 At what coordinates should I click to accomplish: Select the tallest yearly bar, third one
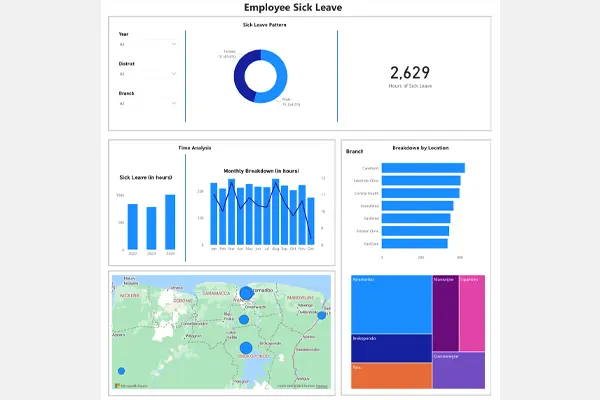pos(170,222)
